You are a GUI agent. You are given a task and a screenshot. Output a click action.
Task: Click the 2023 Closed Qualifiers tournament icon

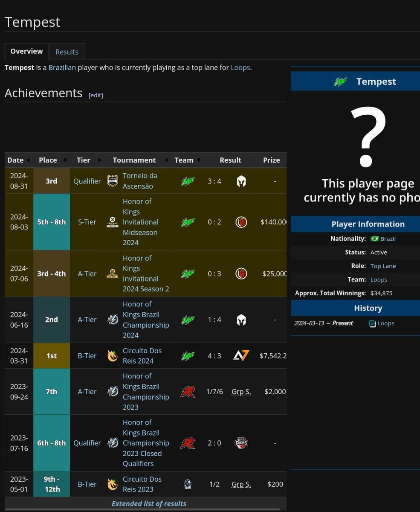pos(113,443)
